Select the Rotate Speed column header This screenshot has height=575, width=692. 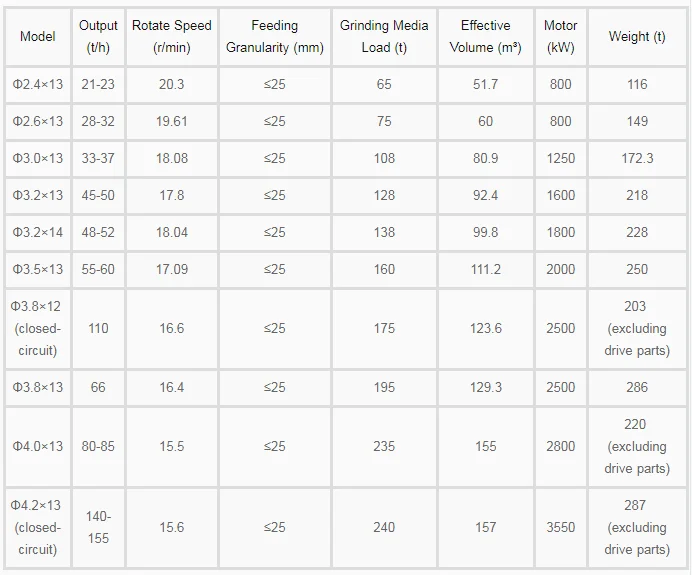tap(172, 36)
